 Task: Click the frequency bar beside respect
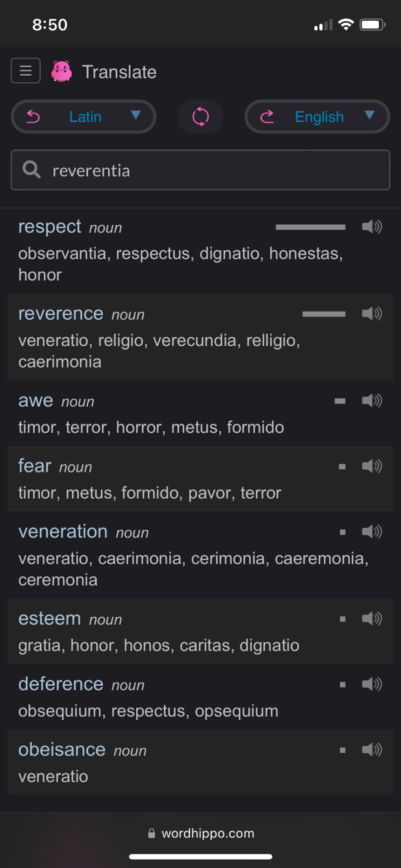pos(310,227)
